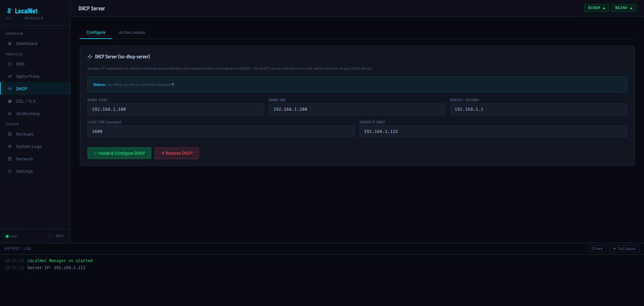Clear the output log
This screenshot has height=306, width=644.
[x=597, y=249]
